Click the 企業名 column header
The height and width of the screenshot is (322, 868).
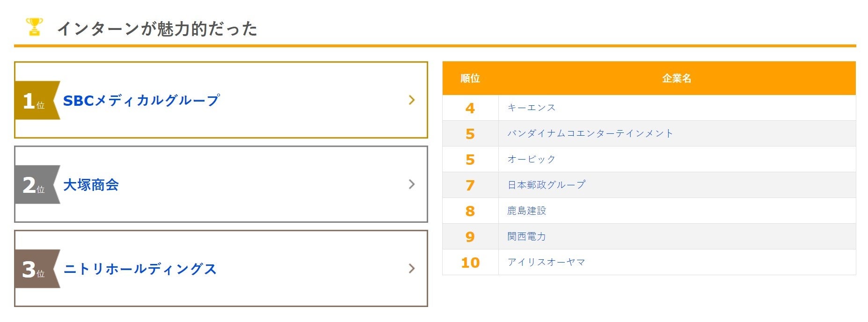pyautogui.click(x=677, y=78)
